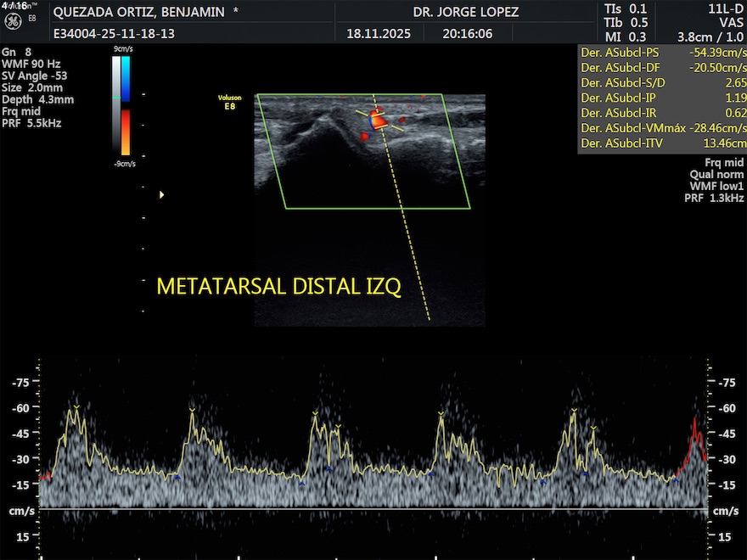Select the METATARSAL DISTAL IZQ annotation text
747x560 pixels.
(x=278, y=287)
